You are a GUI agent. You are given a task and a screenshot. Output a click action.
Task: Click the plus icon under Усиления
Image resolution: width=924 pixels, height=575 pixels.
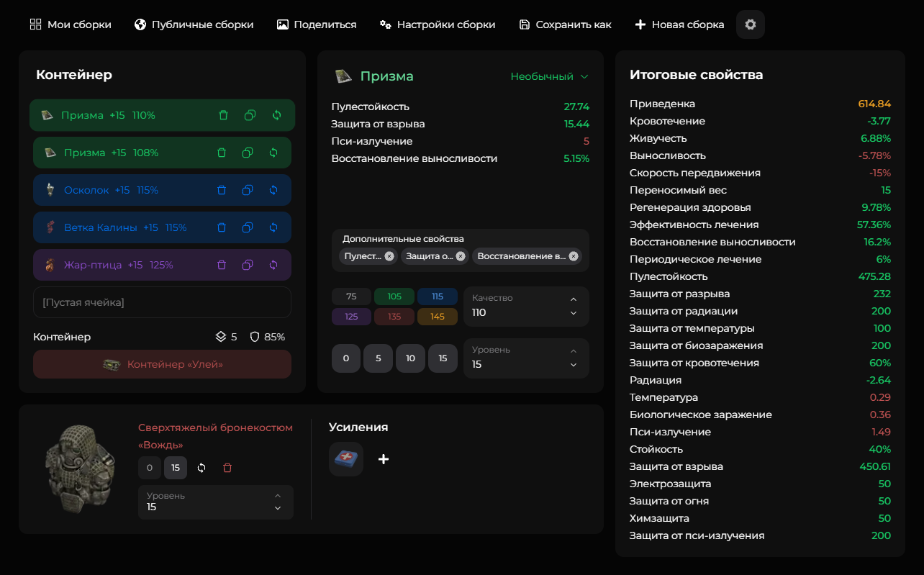coord(384,459)
